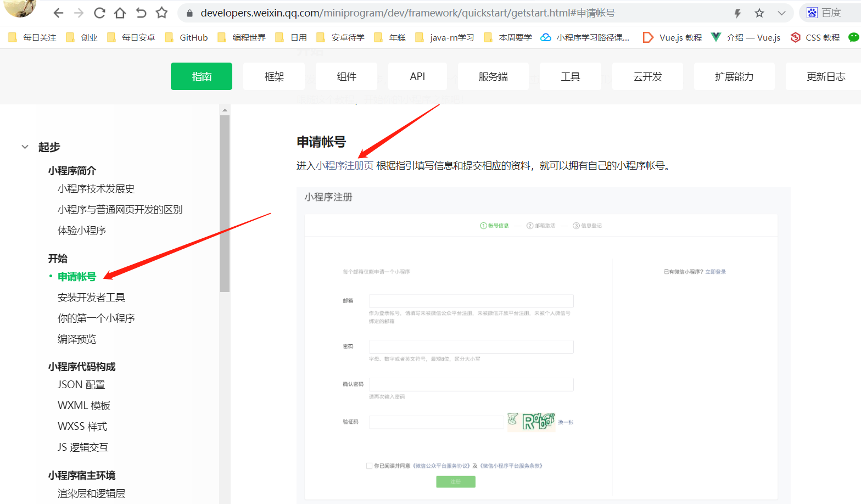This screenshot has width=861, height=504.
Task: Open 小程序宿主环境 sidebar heading
Action: [82, 475]
